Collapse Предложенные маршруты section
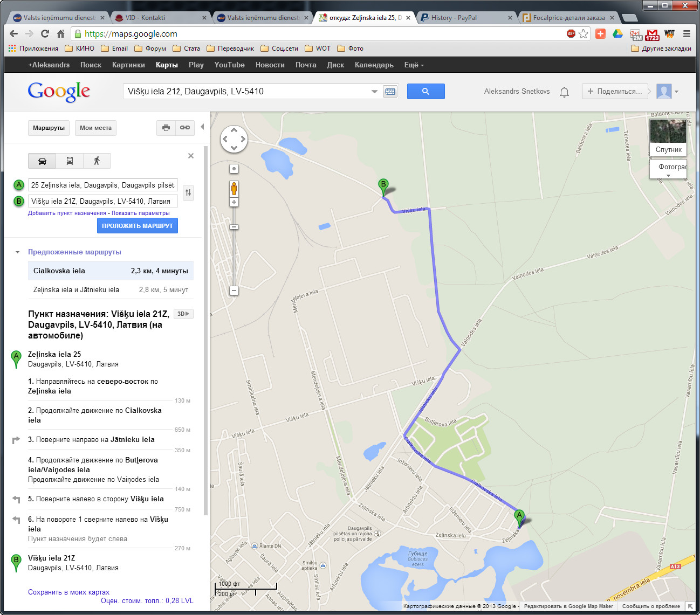 click(17, 252)
